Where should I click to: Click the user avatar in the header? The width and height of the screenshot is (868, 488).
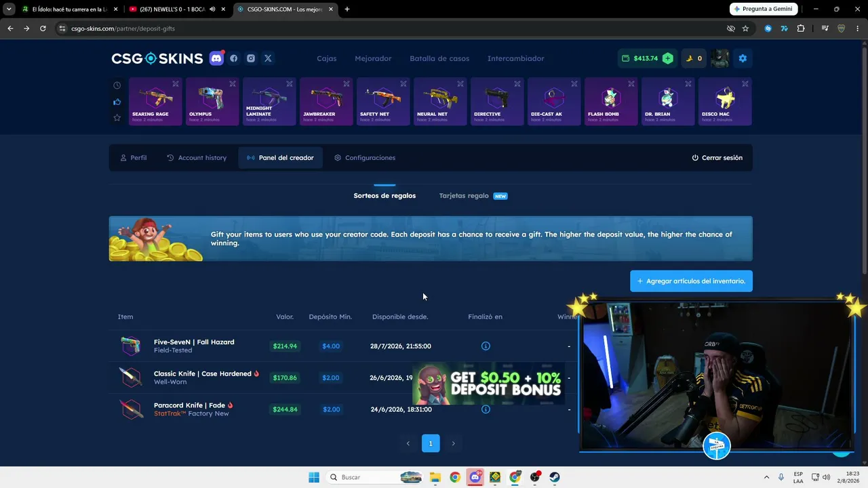pos(719,58)
